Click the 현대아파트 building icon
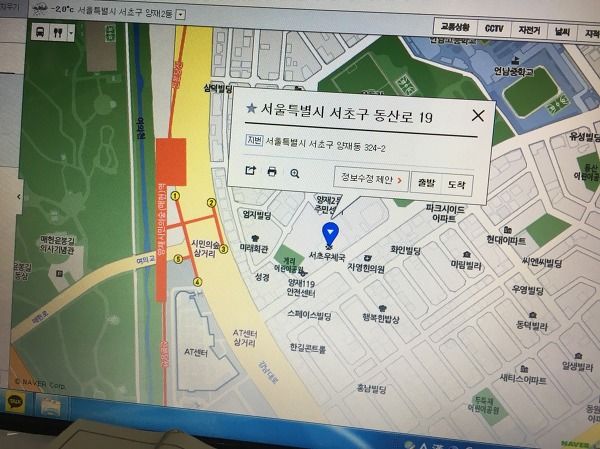The width and height of the screenshot is (600, 449). point(508,230)
